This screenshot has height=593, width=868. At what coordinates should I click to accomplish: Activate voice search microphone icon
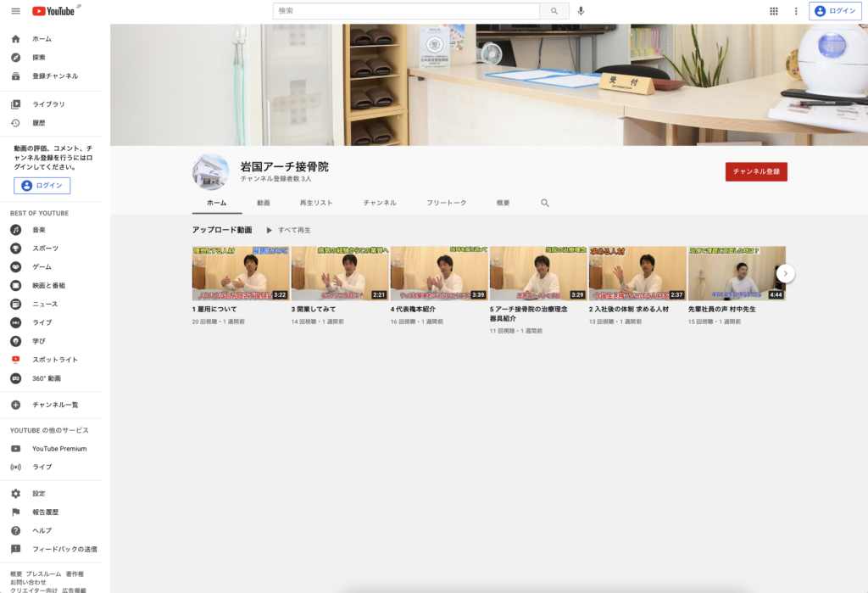581,11
